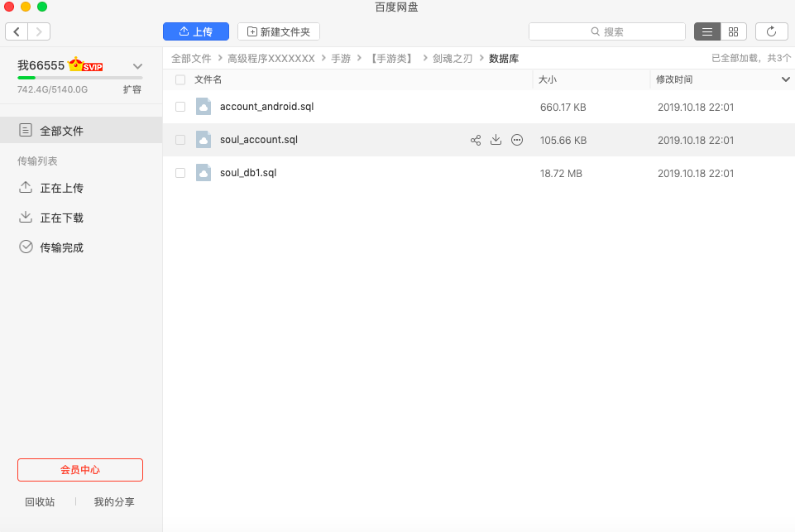Go back with the left arrow
The image size is (795, 532).
tap(17, 31)
